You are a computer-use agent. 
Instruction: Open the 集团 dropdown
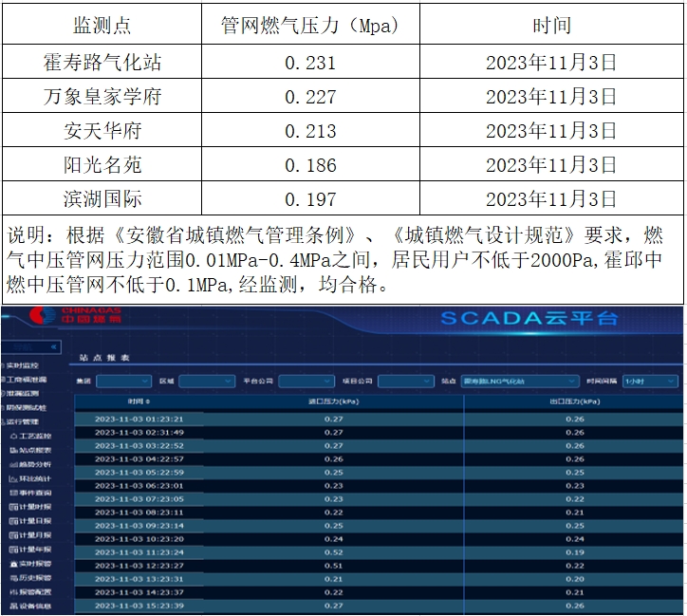pyautogui.click(x=122, y=382)
